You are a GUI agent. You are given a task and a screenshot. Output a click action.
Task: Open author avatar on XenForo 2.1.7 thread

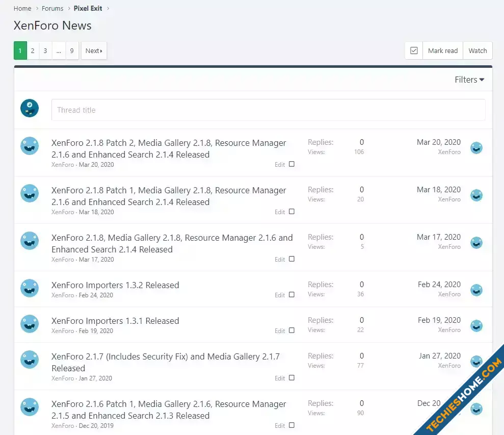[x=30, y=360]
